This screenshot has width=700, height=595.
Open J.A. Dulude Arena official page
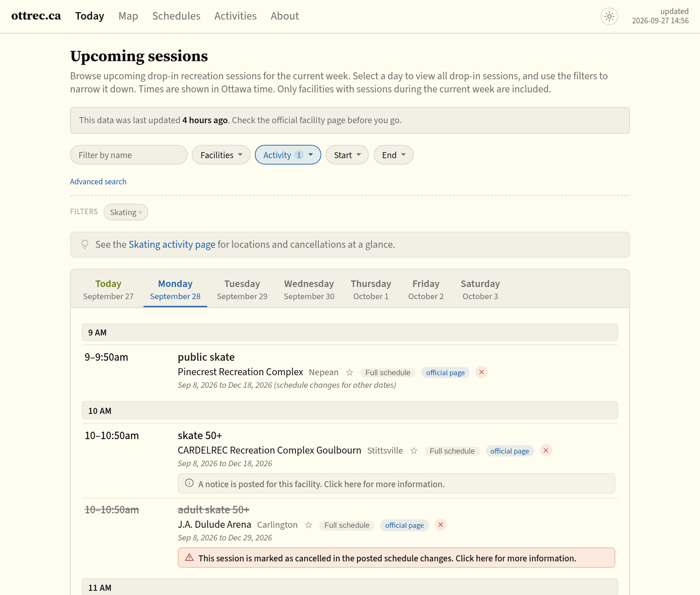(x=404, y=525)
